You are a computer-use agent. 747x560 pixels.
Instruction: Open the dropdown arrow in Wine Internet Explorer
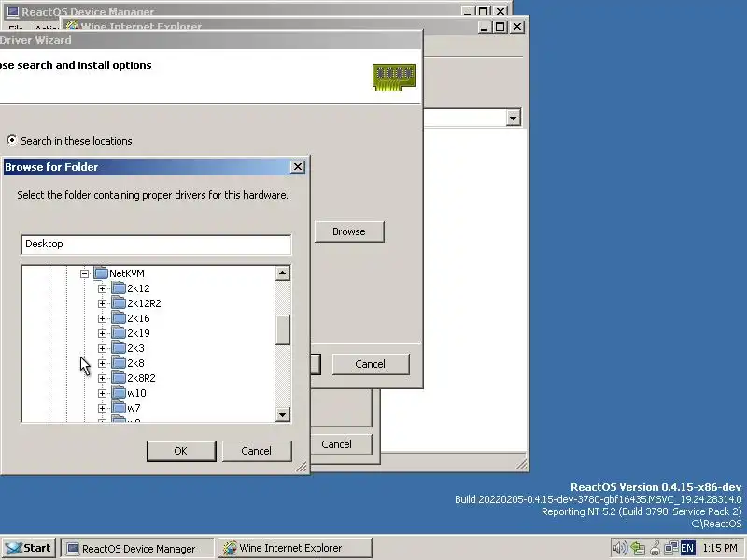coord(513,118)
